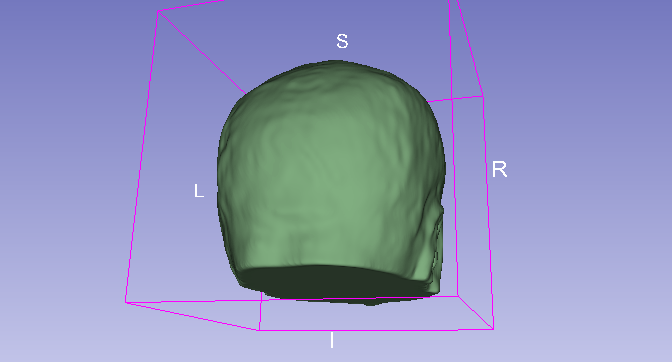Click empty background left of the bounding box

(64, 171)
